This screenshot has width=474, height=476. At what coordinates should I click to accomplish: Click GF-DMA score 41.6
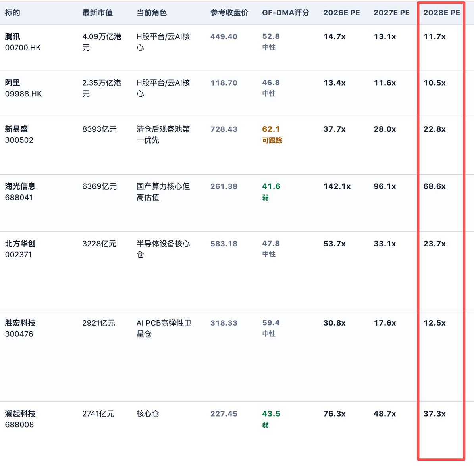coord(271,186)
